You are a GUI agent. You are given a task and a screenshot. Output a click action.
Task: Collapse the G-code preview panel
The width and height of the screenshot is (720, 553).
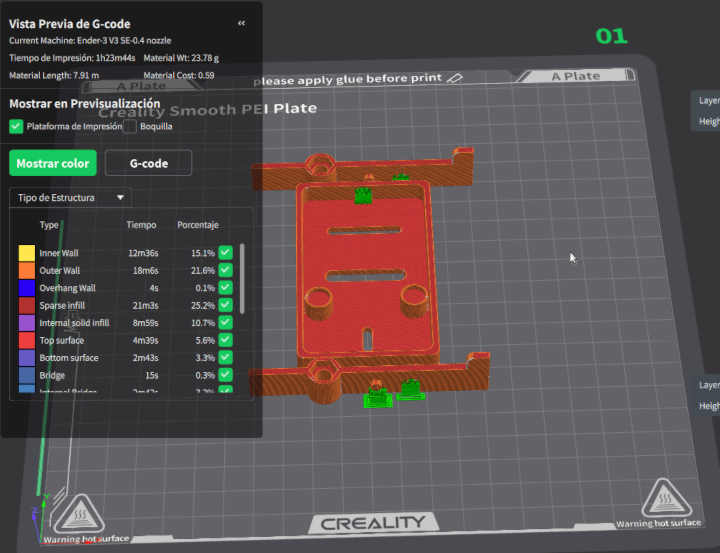pos(241,22)
